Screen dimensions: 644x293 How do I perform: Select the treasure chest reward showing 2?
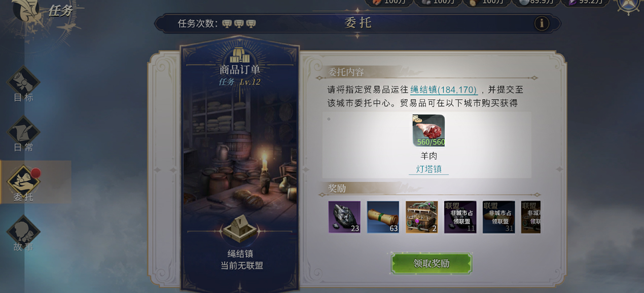[x=421, y=217]
